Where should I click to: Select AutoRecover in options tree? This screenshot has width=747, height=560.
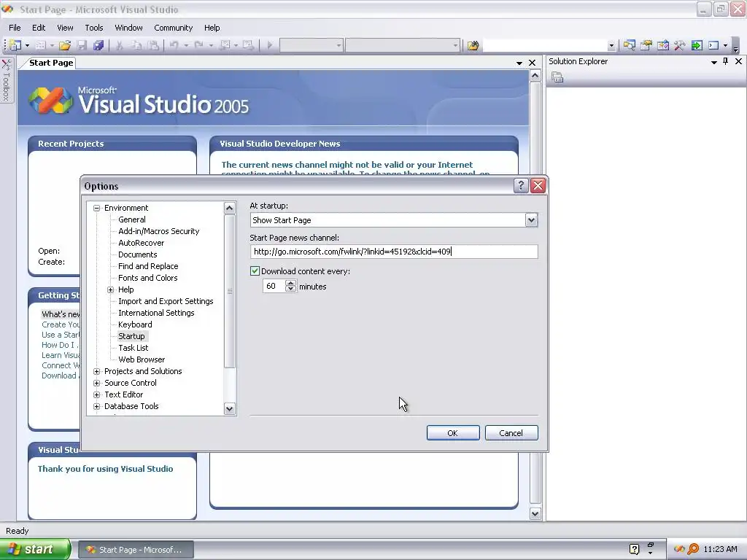(141, 243)
